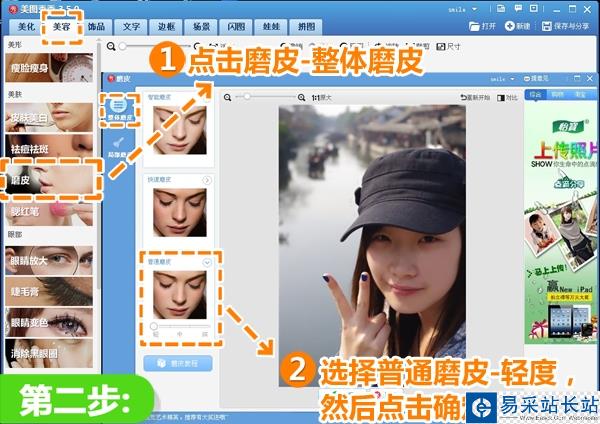Select the 整体磨皮 mode icon
The image size is (600, 424).
pos(119,110)
